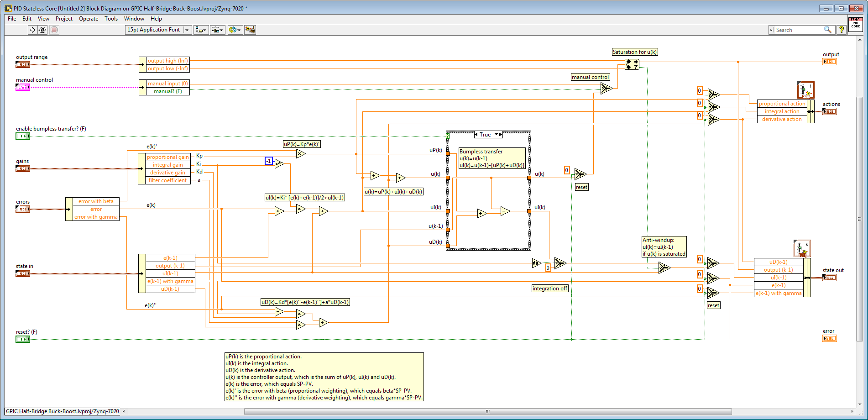Click the errors control terminal

(23, 209)
